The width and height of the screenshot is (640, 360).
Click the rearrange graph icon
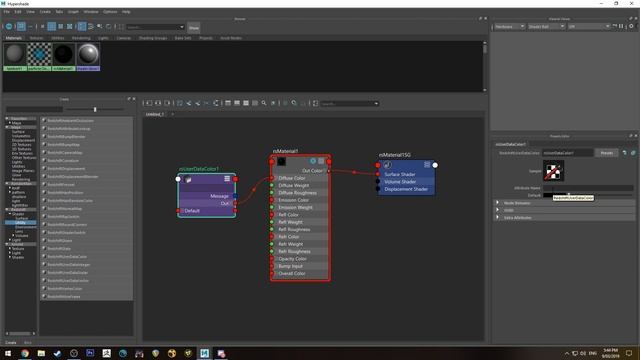[216, 103]
